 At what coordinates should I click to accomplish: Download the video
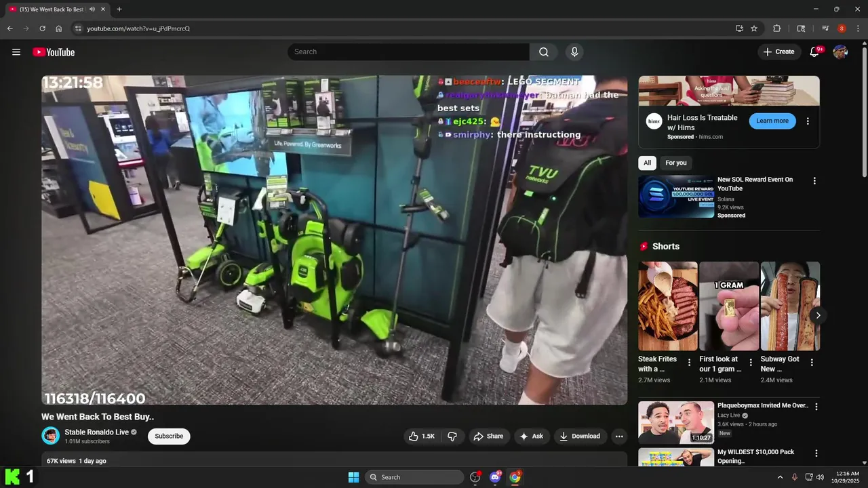click(x=580, y=436)
